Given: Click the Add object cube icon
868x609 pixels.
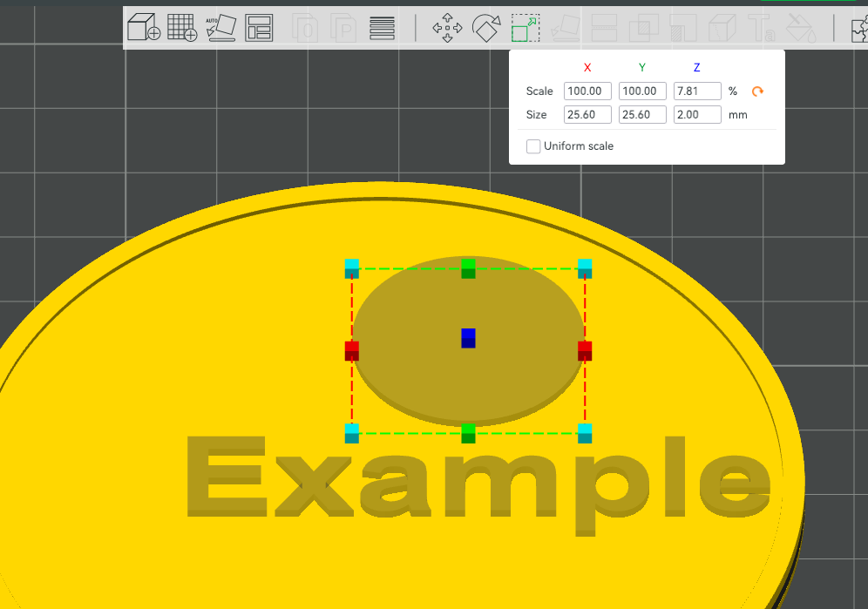Looking at the screenshot, I should (x=144, y=27).
